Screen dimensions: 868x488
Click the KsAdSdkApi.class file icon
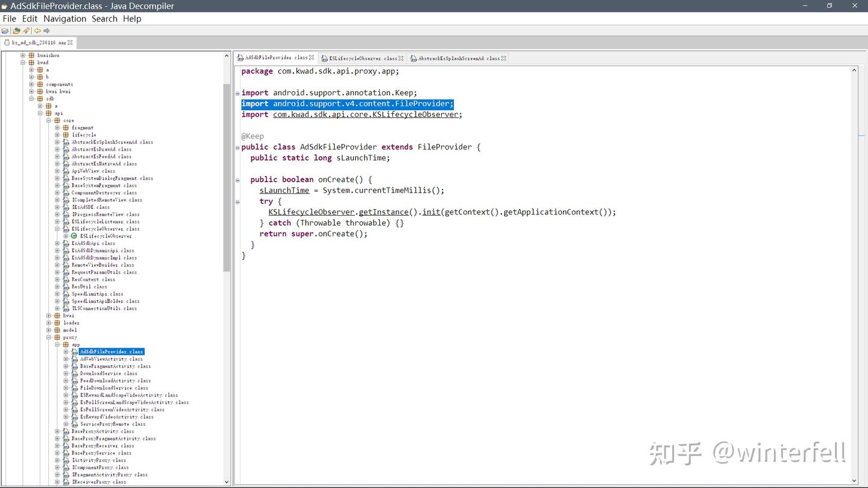pos(66,243)
